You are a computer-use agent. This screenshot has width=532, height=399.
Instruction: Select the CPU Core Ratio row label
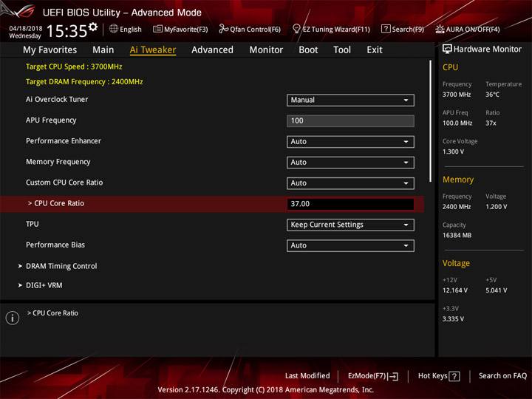click(x=56, y=203)
